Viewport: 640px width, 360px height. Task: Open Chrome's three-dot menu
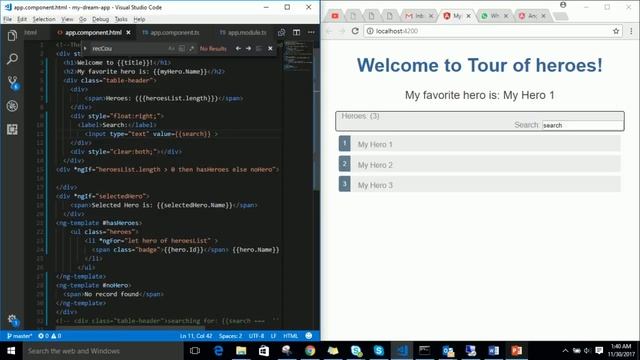pos(631,31)
